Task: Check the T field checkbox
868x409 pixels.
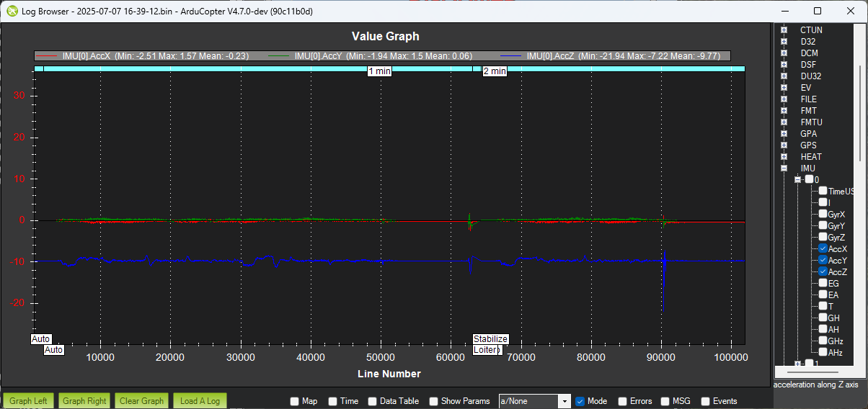Action: (823, 306)
